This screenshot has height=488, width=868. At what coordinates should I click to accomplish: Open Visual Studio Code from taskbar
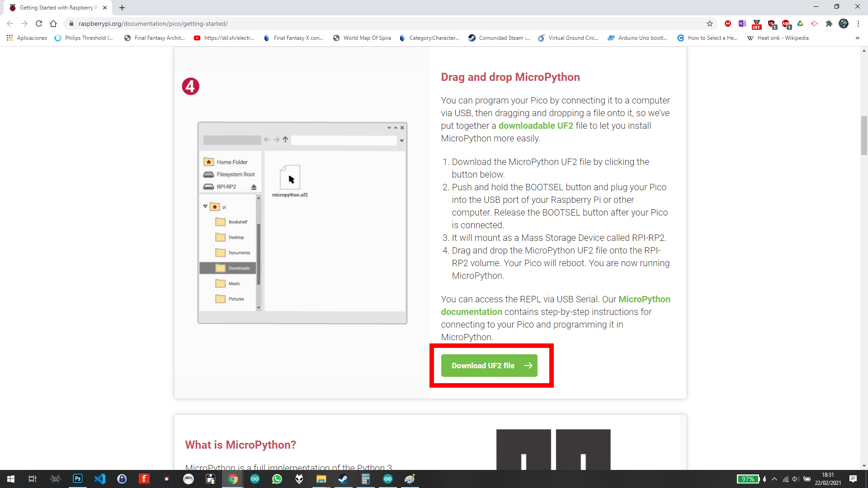coord(100,479)
